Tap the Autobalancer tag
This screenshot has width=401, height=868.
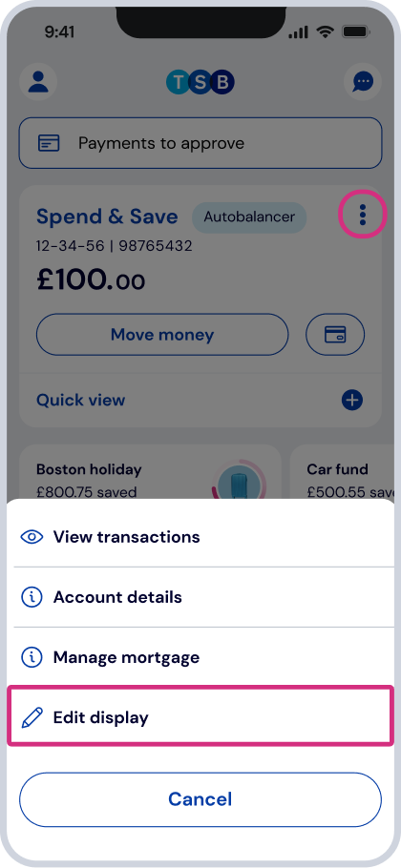pos(249,217)
